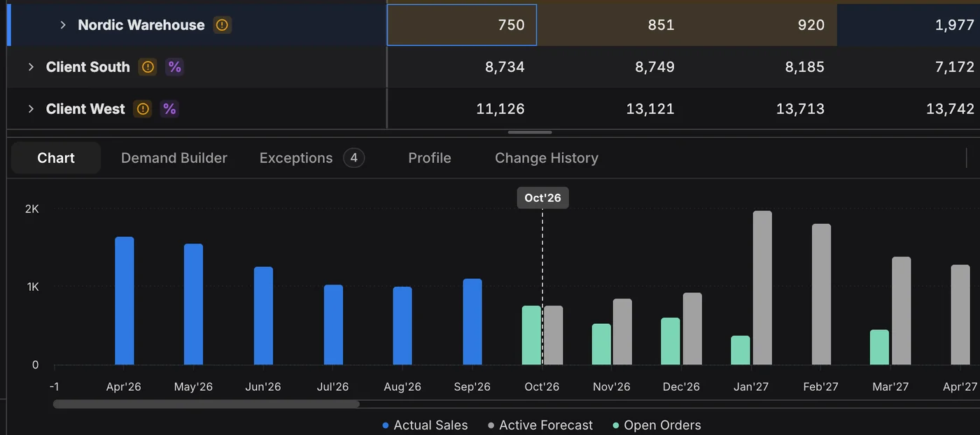
Task: Click percent badge on Client South row
Action: [174, 67]
